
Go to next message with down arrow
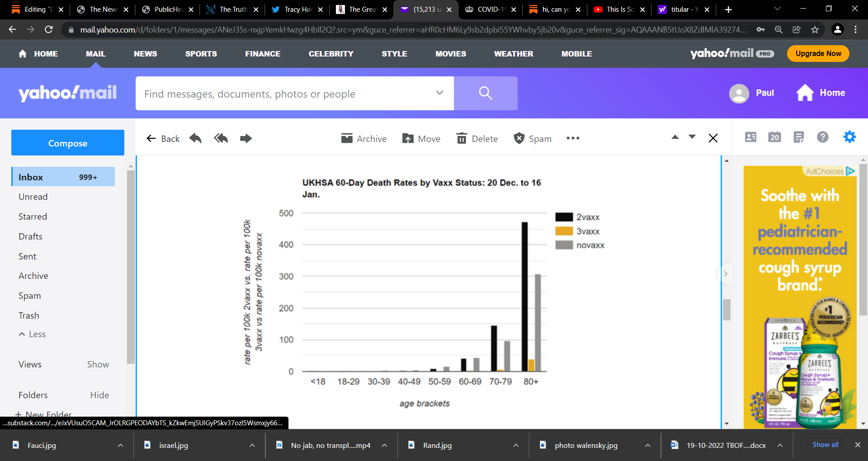tap(692, 137)
